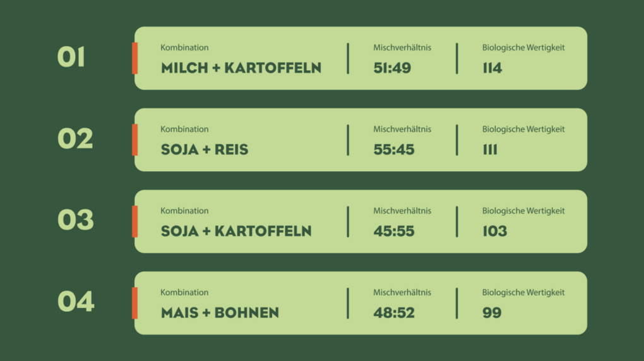Select the MILCH + KARTOFFELN combination text
This screenshot has height=361, width=644.
click(x=241, y=68)
